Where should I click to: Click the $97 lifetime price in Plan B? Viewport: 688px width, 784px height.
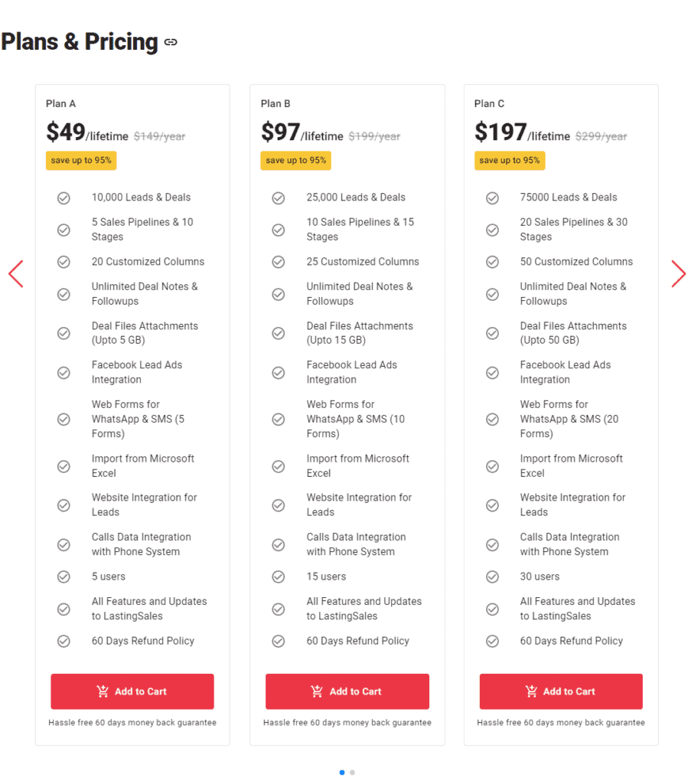(302, 133)
